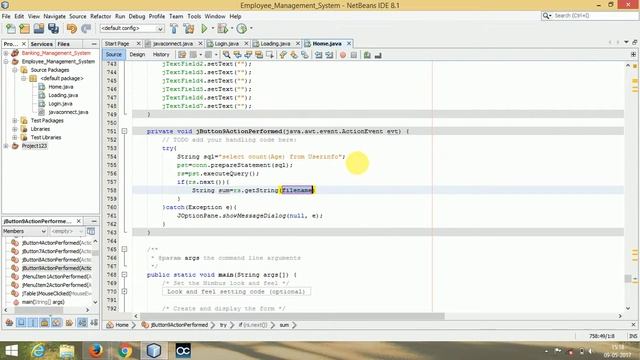
Task: Click the Toggle Bookmark icon
Action: point(305,55)
